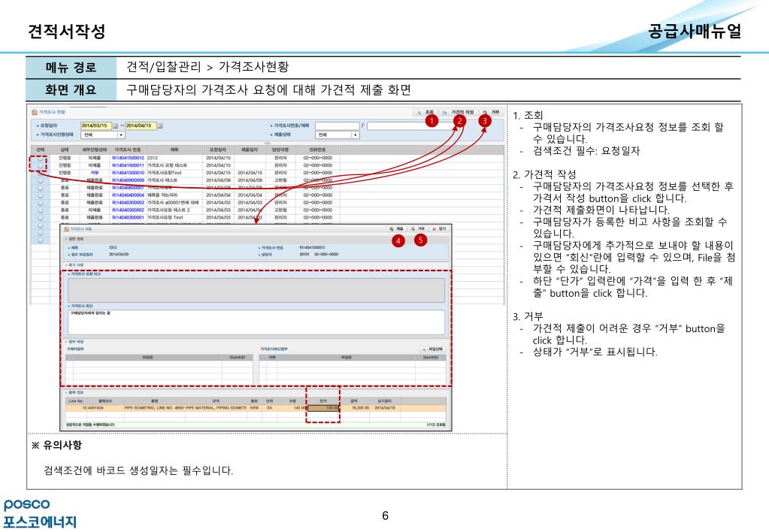This screenshot has width=769, height=532.
Task: Open the RI14040300001 survey number link
Action: tap(128, 217)
